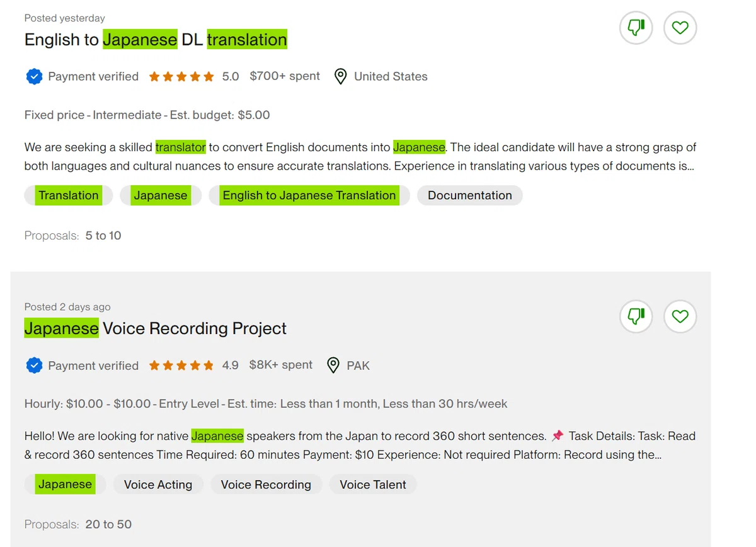Select the Voice Talent skill tag

[x=373, y=485]
